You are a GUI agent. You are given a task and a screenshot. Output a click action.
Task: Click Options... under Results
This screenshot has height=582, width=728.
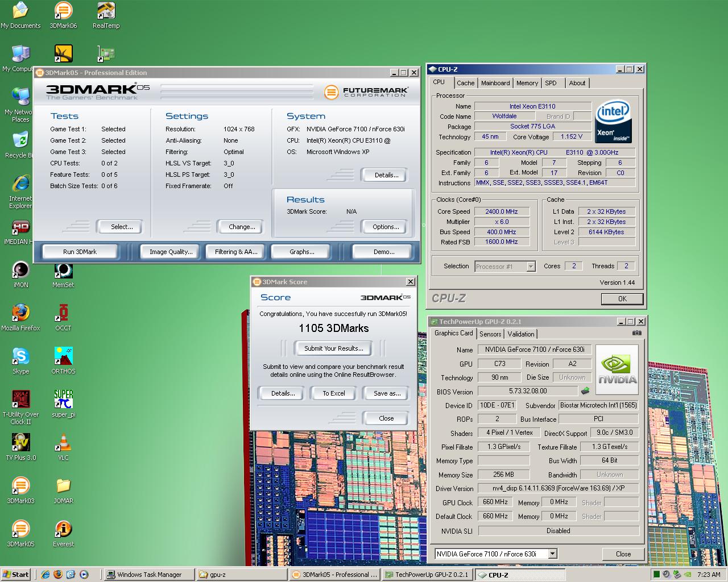tap(386, 227)
